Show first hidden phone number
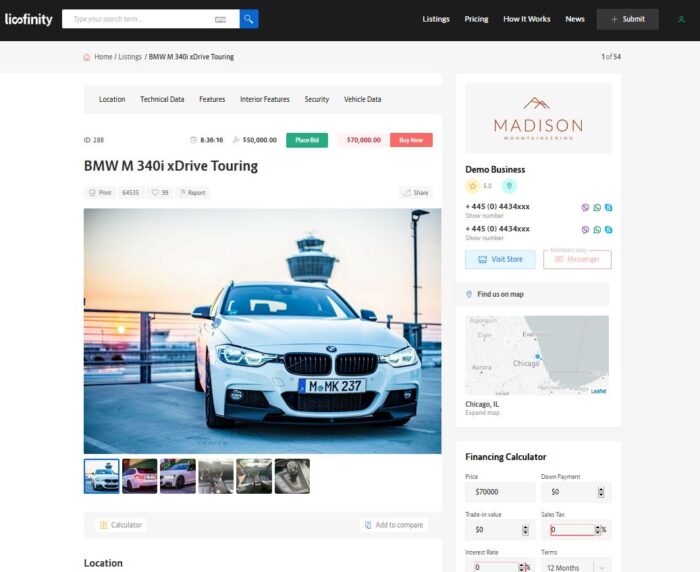This screenshot has width=700, height=572. 484,216
